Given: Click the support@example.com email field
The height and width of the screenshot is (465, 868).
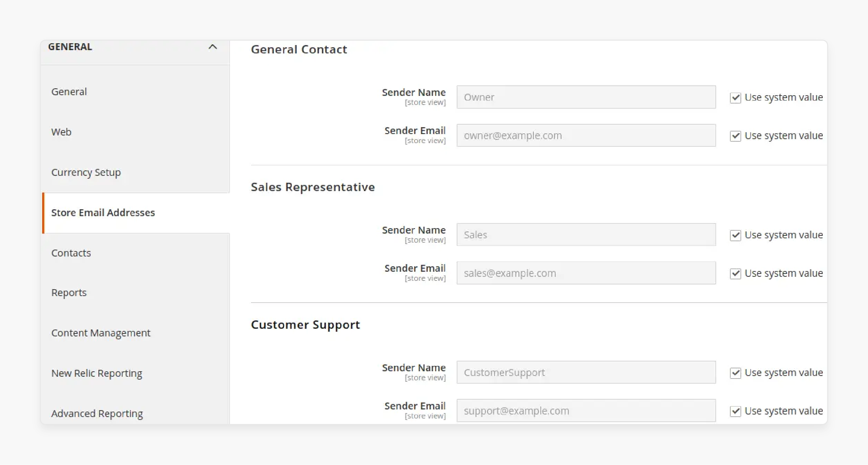Looking at the screenshot, I should 586,411.
